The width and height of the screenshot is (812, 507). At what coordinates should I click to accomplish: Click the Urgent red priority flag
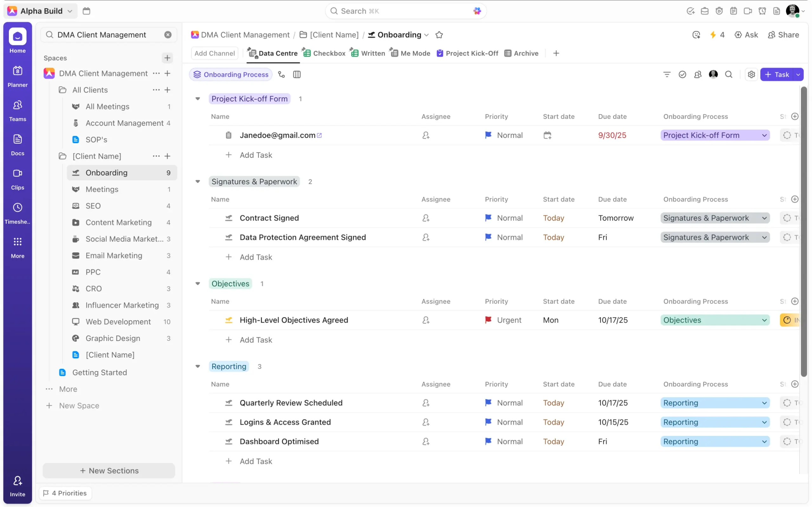tap(488, 320)
